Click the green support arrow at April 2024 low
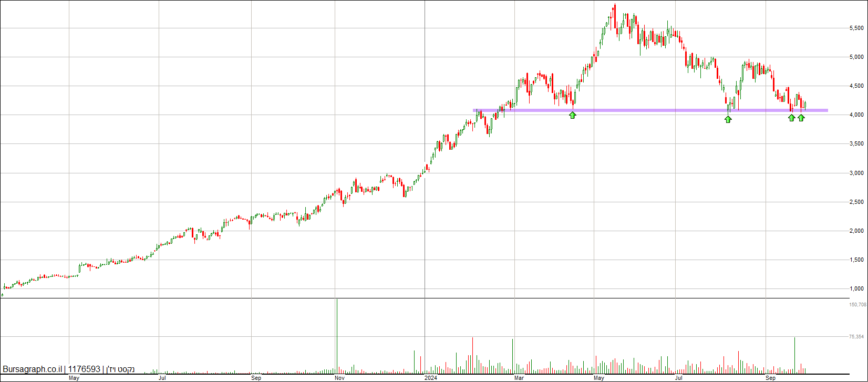Image resolution: width=868 pixels, height=382 pixels. 573,115
